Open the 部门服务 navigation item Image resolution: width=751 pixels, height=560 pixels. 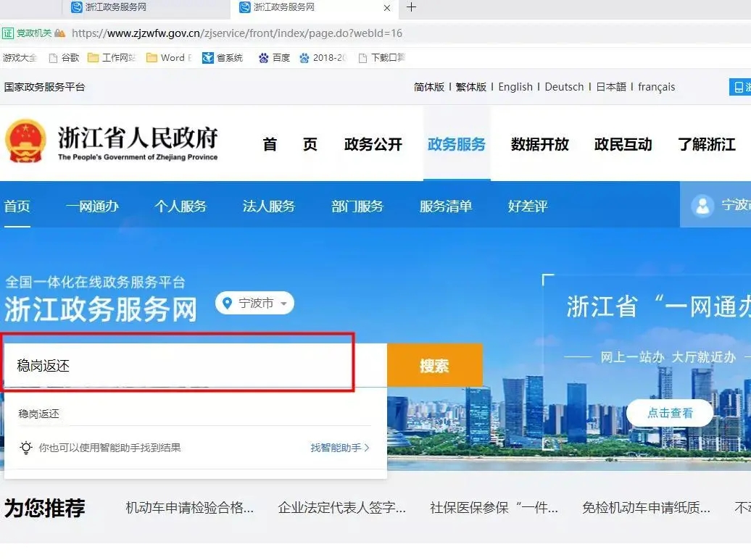[x=357, y=206]
